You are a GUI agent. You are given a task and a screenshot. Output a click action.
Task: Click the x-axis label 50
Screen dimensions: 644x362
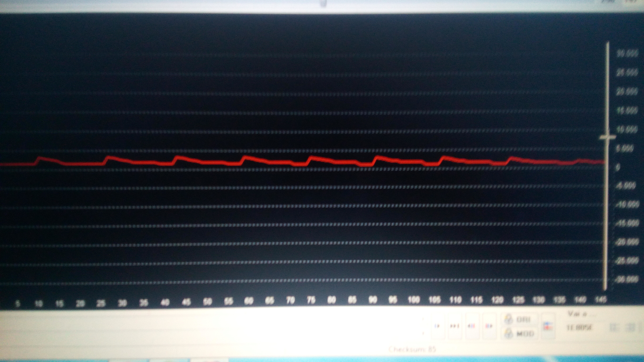point(207,302)
